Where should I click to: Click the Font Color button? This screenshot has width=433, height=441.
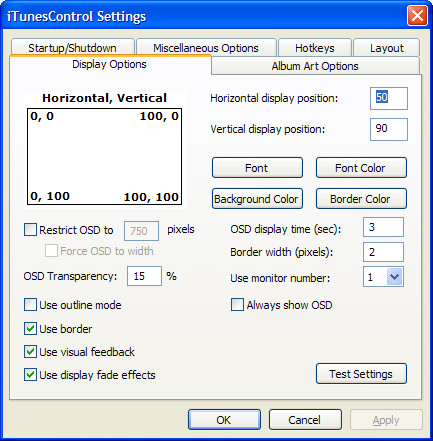pyautogui.click(x=361, y=168)
